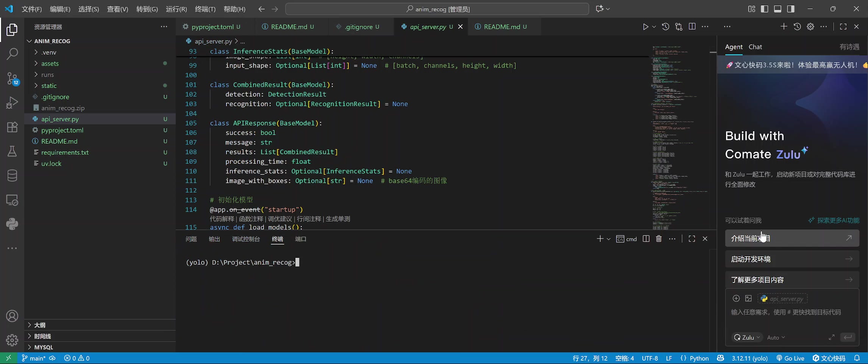Click the 了解更多项目内容 suggestion
868x364 pixels.
click(792, 280)
